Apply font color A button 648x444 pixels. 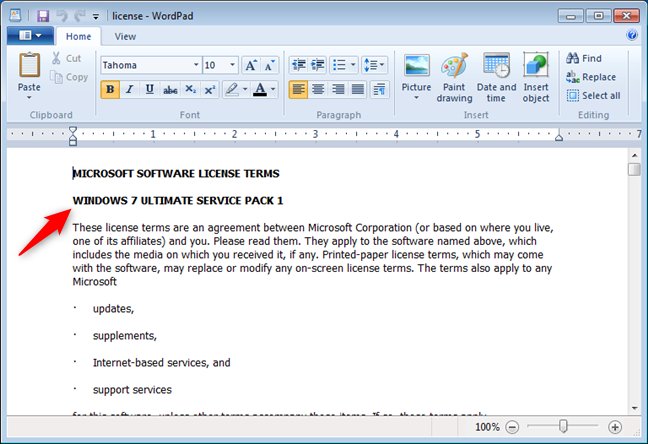tap(260, 89)
